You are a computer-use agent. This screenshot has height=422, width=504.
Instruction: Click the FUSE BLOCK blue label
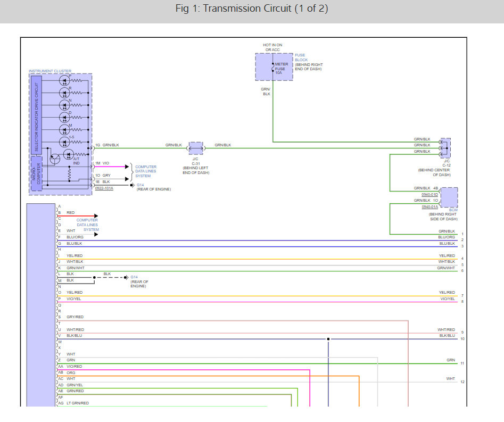tap(301, 57)
